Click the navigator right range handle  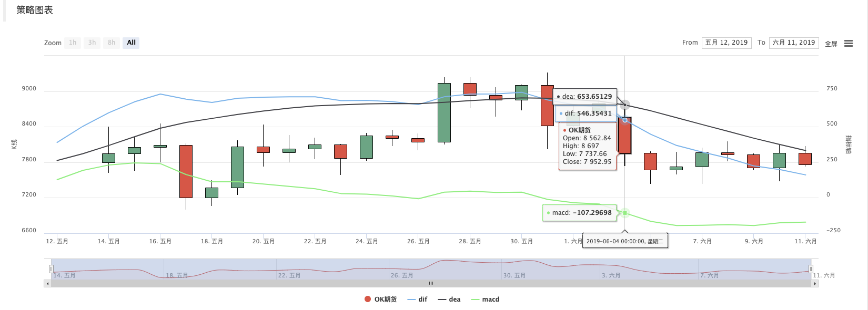[x=811, y=269]
